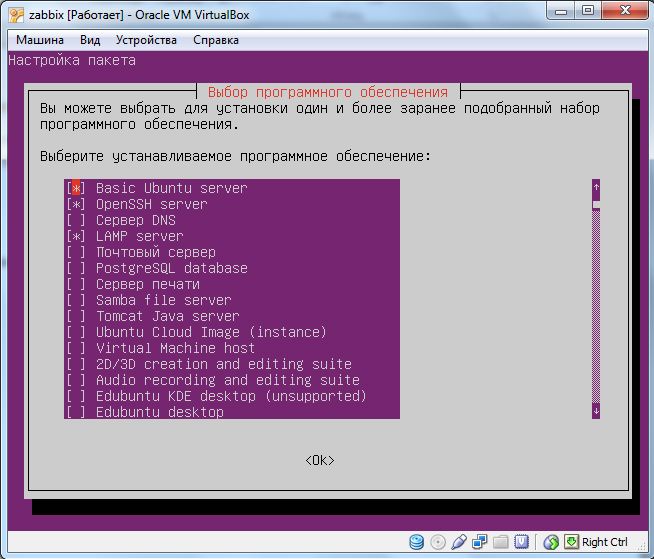Viewport: 654px width, 559px height.
Task: Minimize the VirtualBox window
Action: coord(561,10)
